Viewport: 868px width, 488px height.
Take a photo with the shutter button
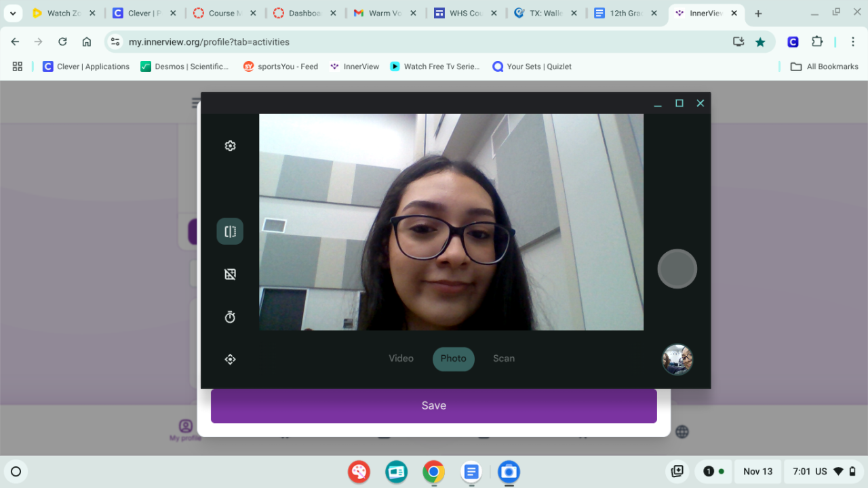point(677,269)
